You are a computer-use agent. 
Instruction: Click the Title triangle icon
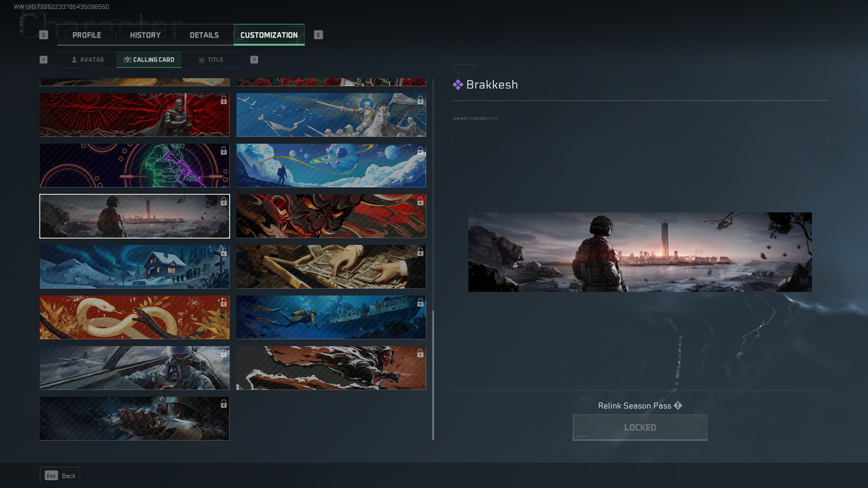[202, 60]
